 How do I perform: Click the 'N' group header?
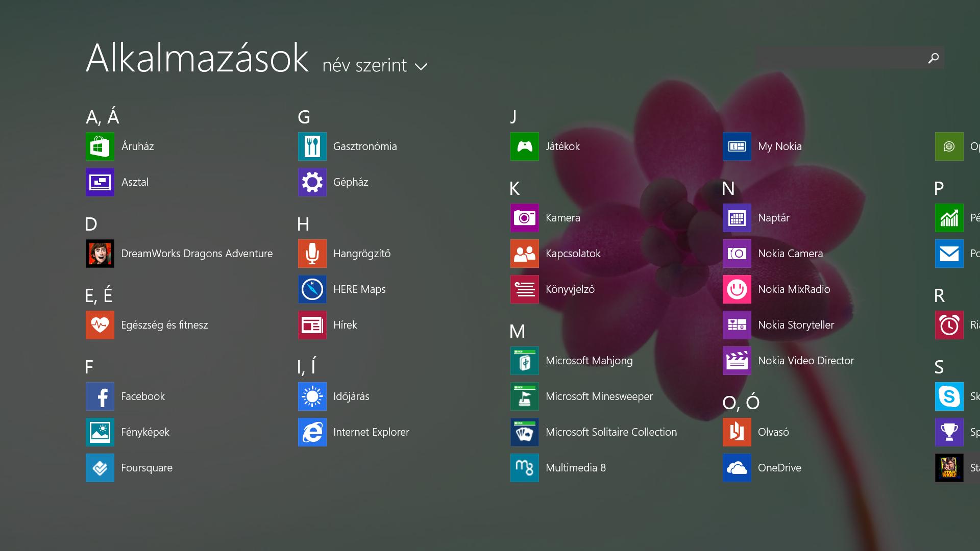(x=728, y=188)
